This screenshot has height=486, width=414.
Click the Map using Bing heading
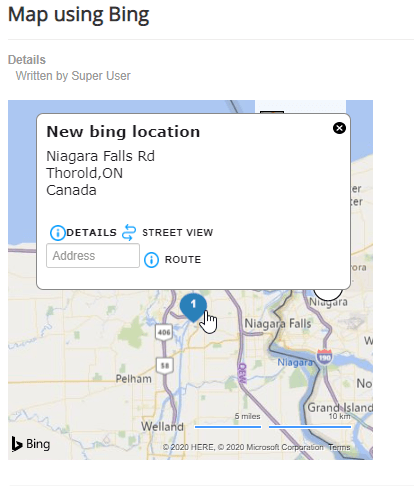point(78,15)
